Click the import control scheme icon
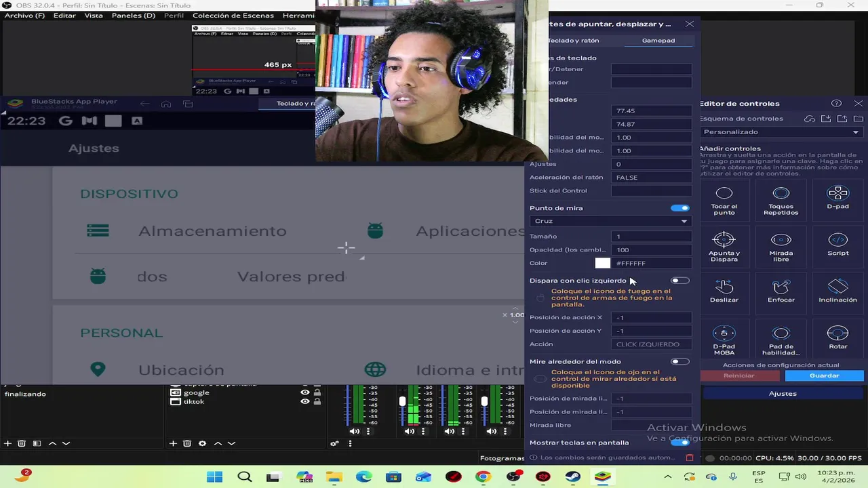The width and height of the screenshot is (868, 488). [x=826, y=119]
